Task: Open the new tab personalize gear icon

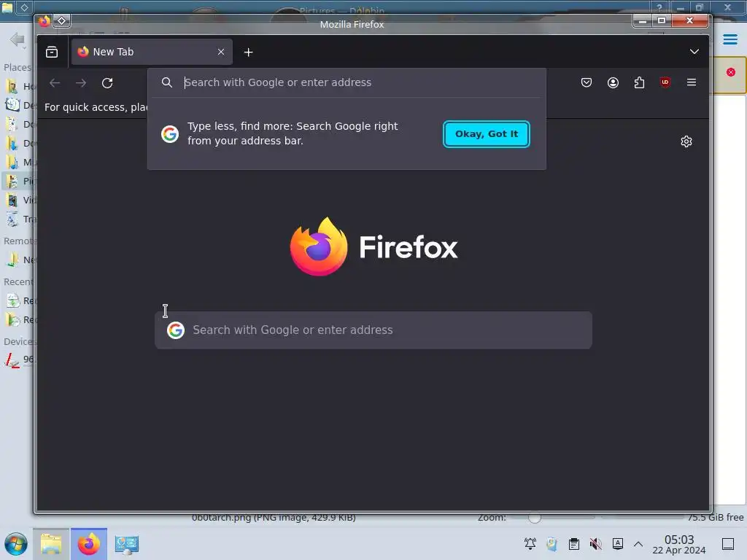Action: 686,141
